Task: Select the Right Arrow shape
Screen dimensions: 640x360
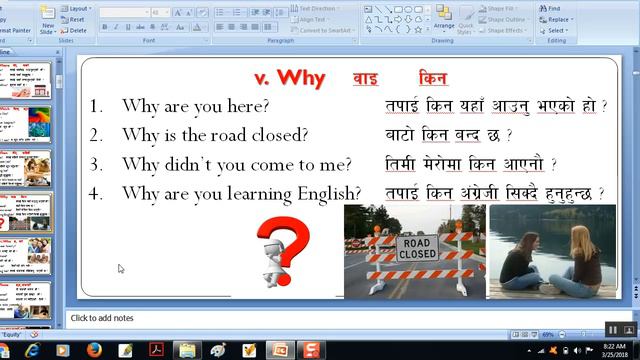Action: [398, 19]
